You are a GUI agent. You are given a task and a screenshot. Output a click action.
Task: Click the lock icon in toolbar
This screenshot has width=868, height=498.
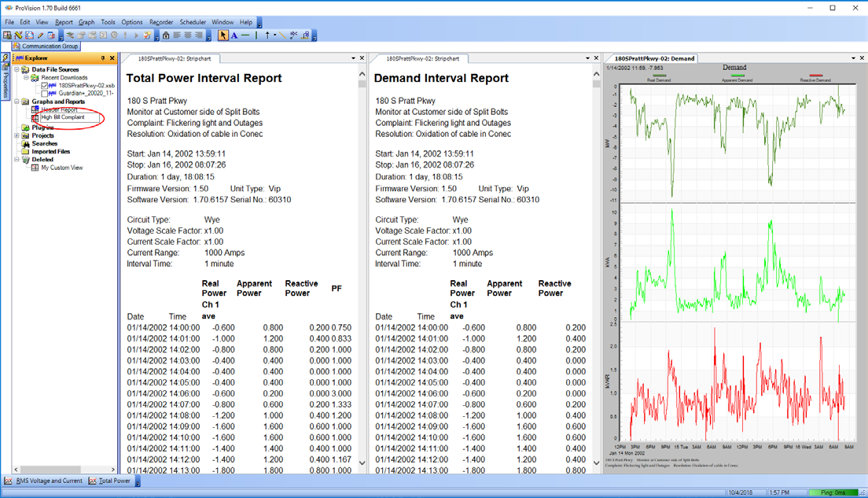click(x=166, y=35)
